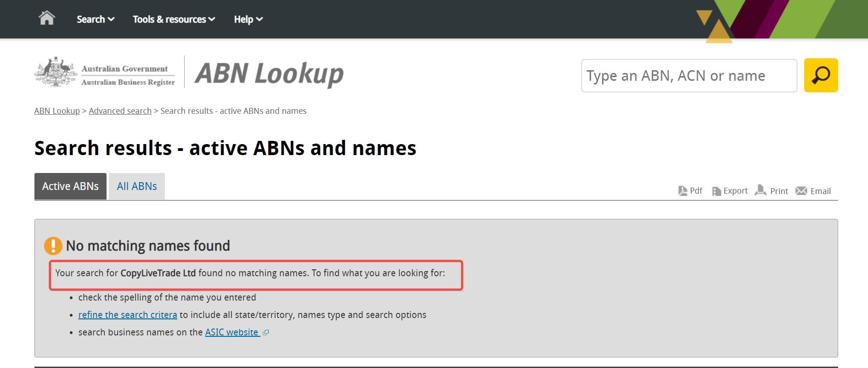Viewport: 868px width, 368px height.
Task: Focus the ABN, ACN or name search field
Action: point(689,76)
